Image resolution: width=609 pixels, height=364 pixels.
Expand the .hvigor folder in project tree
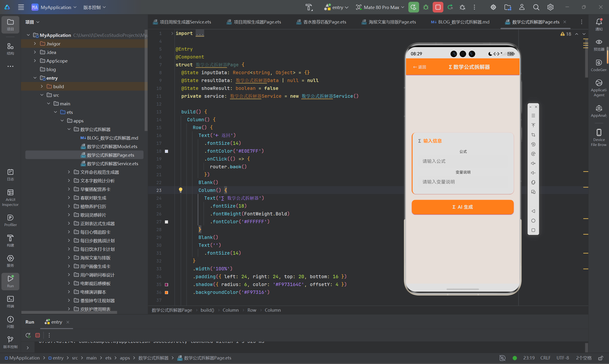(x=35, y=44)
